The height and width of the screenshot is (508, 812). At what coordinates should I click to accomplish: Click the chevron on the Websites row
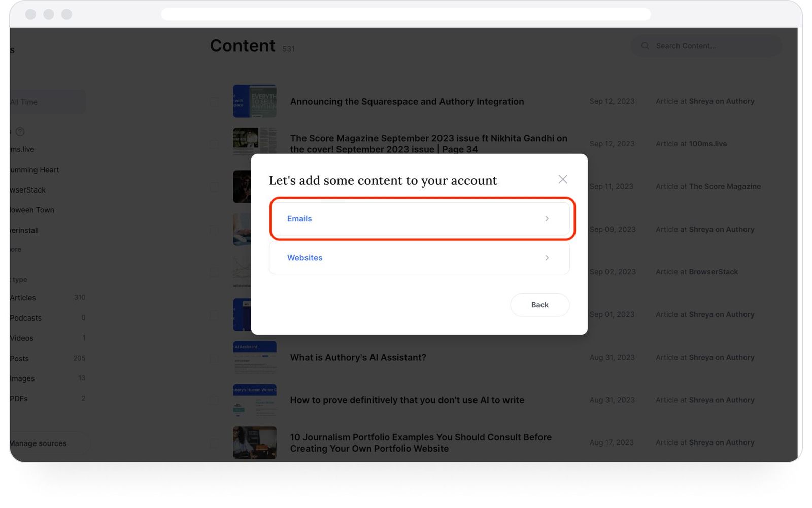pyautogui.click(x=547, y=258)
